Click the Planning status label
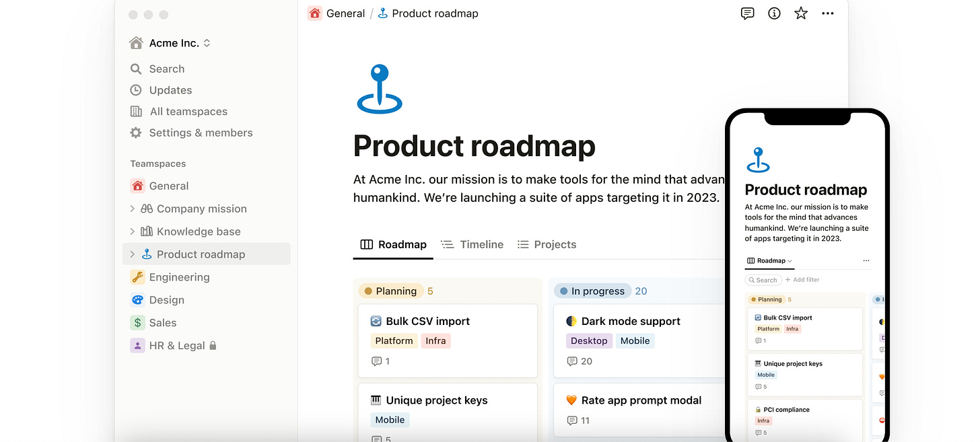This screenshot has height=442, width=980. tap(390, 291)
